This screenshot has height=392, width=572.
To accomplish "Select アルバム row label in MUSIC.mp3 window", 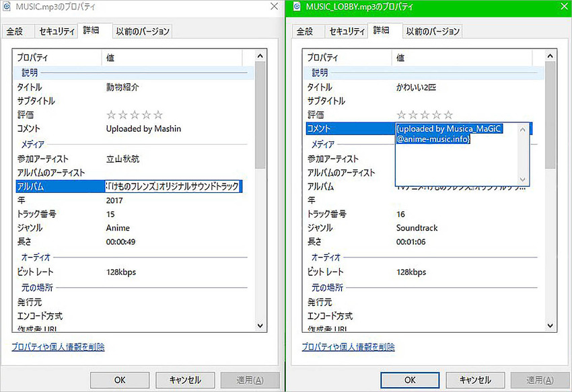I will (x=31, y=186).
